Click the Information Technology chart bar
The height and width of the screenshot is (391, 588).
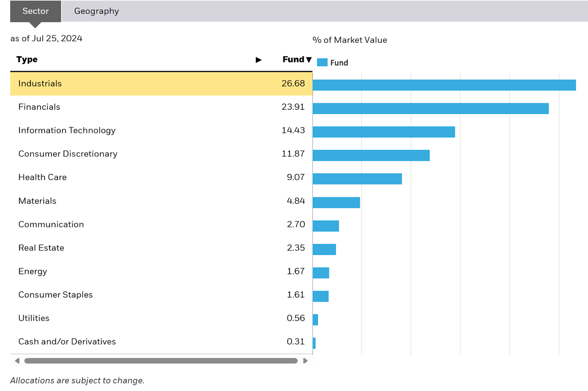coord(384,132)
